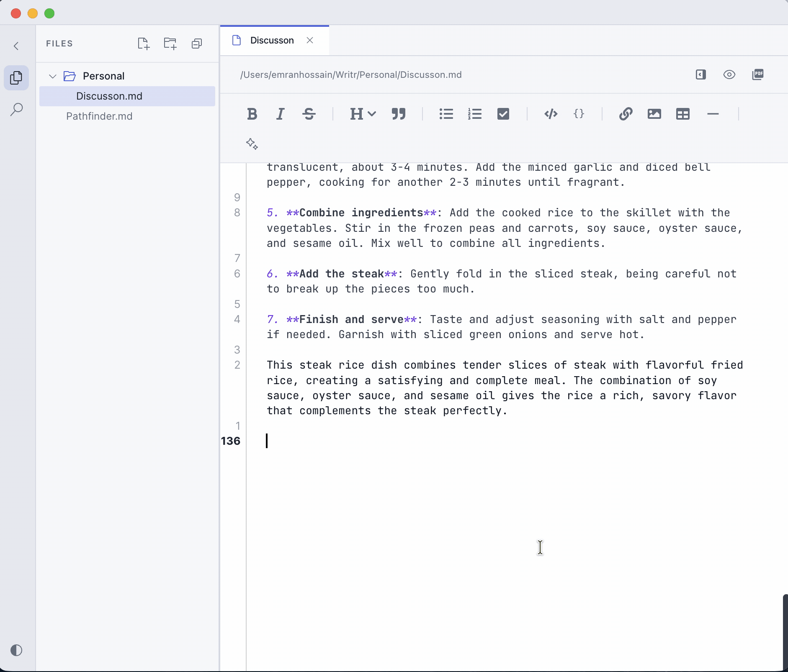This screenshot has width=788, height=672.
Task: Collapse all folders in Files panel
Action: [x=197, y=44]
